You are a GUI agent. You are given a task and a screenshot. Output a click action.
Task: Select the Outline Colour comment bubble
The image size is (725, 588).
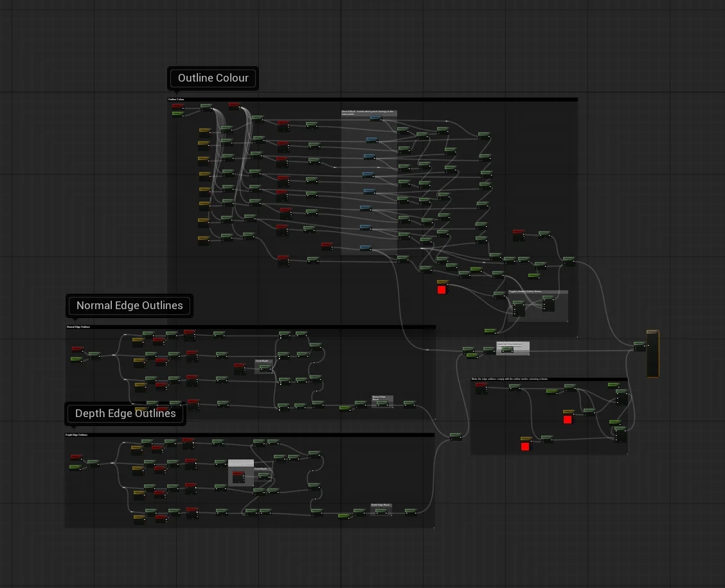tap(213, 78)
